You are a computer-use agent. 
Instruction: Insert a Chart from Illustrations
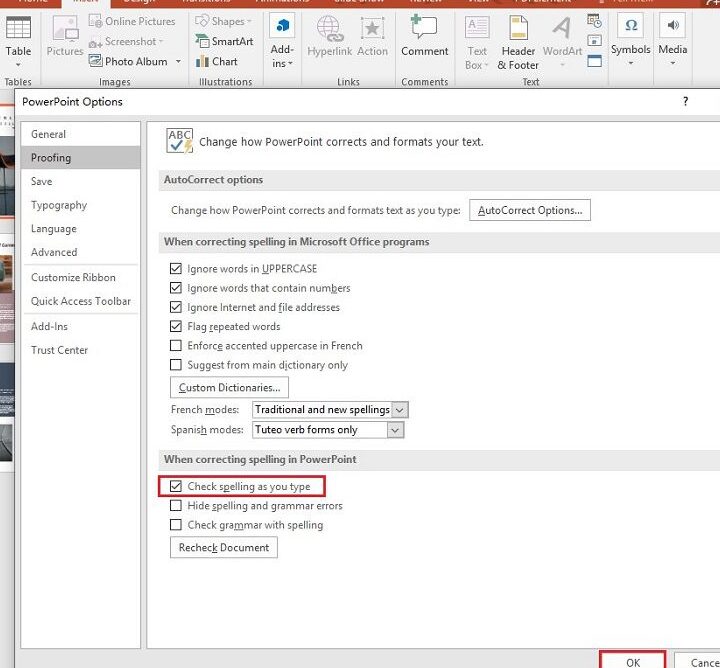217,61
